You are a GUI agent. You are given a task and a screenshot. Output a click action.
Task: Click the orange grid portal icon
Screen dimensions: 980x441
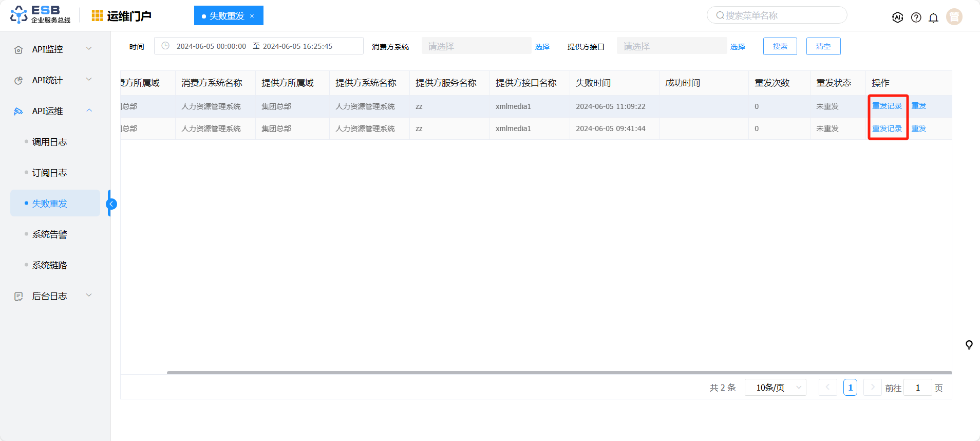[97, 16]
